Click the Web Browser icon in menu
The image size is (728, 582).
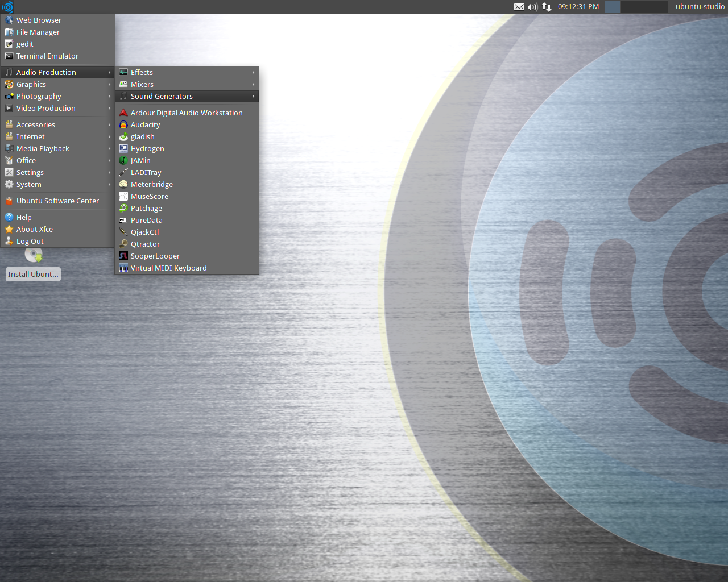[x=9, y=20]
